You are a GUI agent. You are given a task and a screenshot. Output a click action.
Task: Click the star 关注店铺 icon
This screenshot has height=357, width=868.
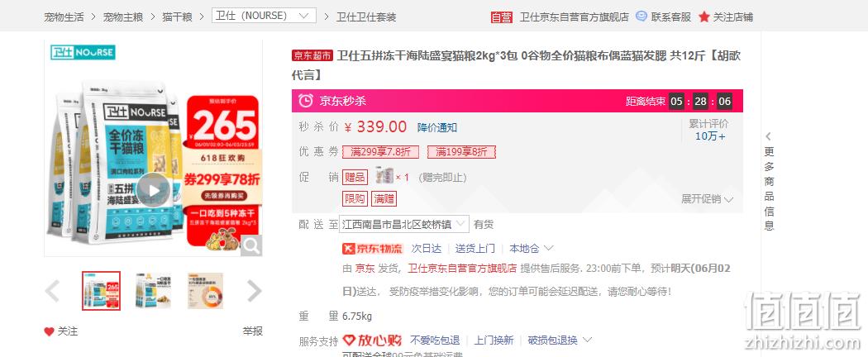[703, 17]
